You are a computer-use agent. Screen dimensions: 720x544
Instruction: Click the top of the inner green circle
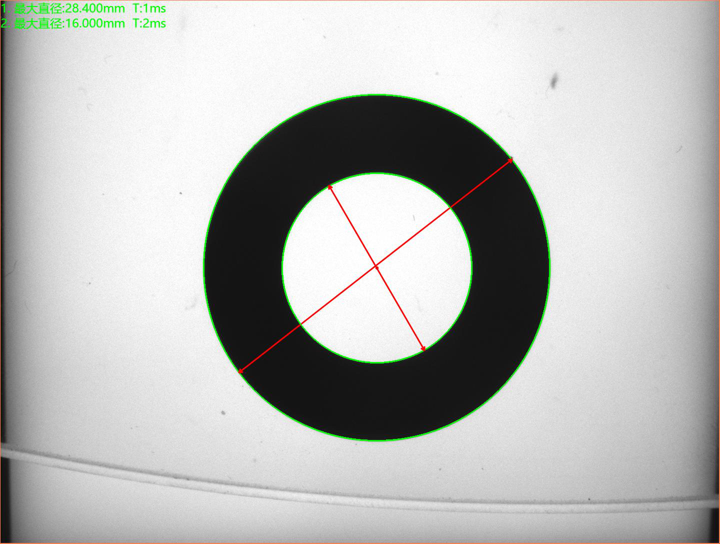pos(377,172)
